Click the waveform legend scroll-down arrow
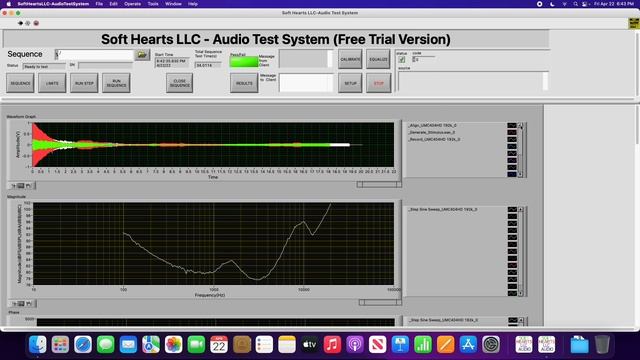 (521, 174)
